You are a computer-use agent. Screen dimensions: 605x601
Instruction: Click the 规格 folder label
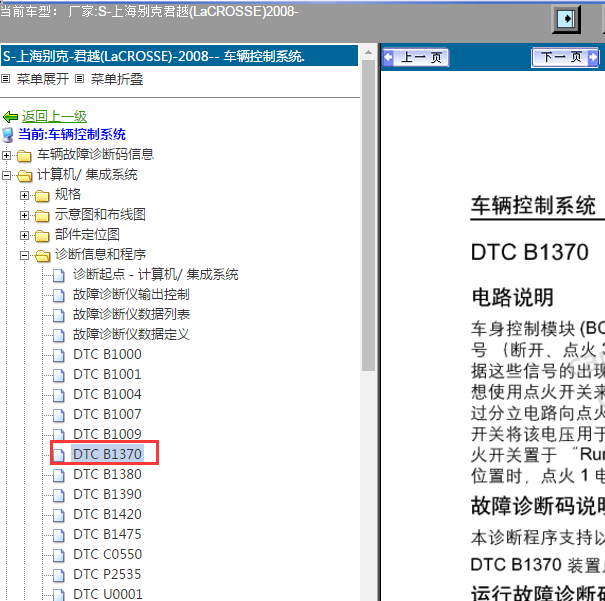(68, 194)
